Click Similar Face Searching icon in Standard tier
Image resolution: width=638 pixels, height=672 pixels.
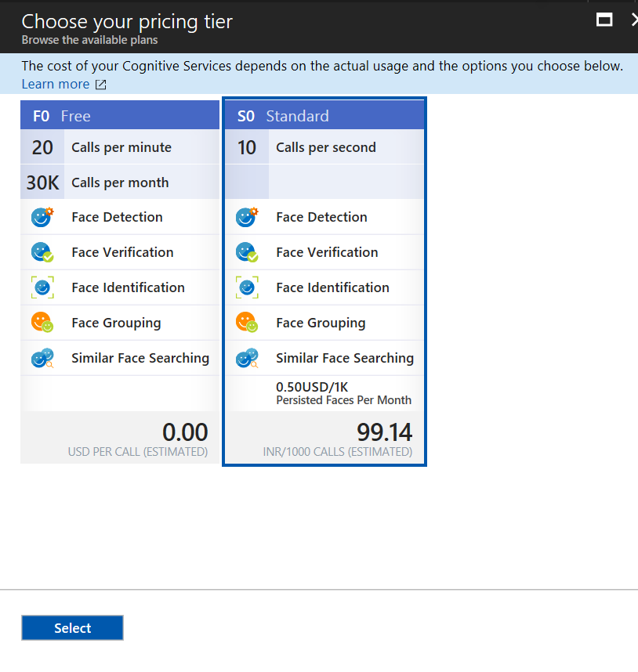pos(247,358)
